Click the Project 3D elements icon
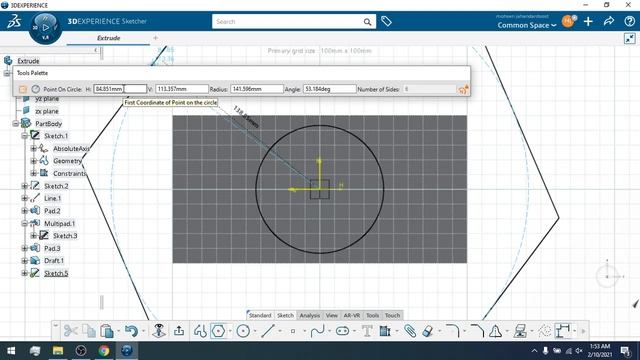This screenshot has width=640, height=360. 520,331
